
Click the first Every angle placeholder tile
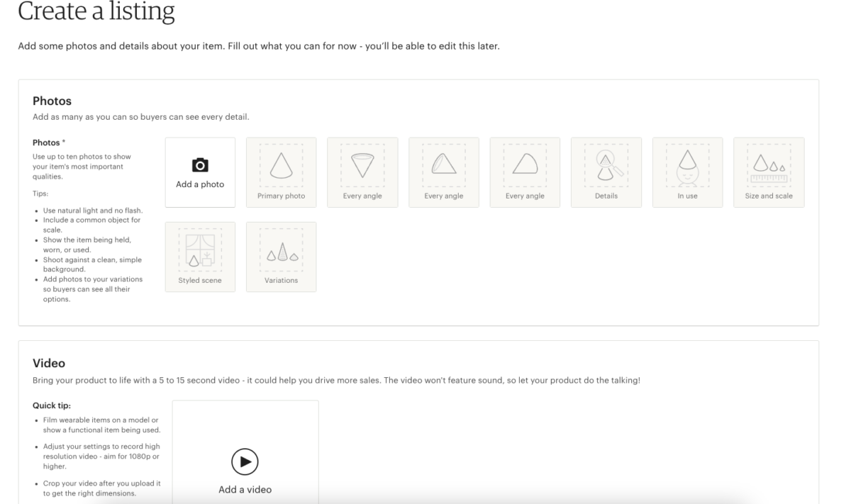pos(362,172)
